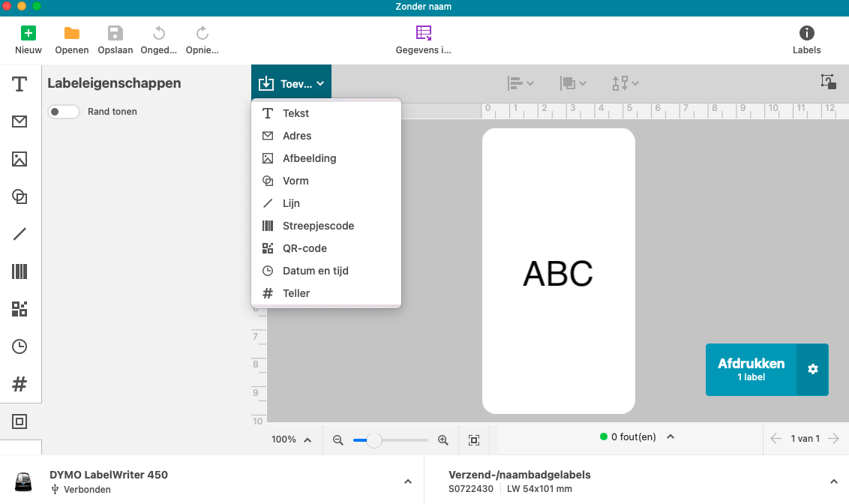Select the Barcode tool in left sidebar
The image size is (849, 504).
click(19, 271)
